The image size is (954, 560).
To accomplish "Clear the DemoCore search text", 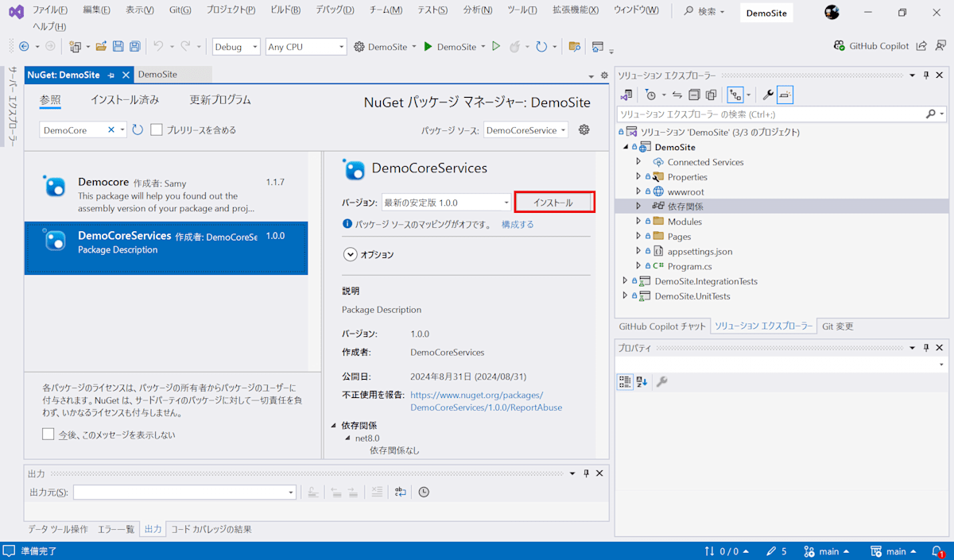I will pos(111,129).
